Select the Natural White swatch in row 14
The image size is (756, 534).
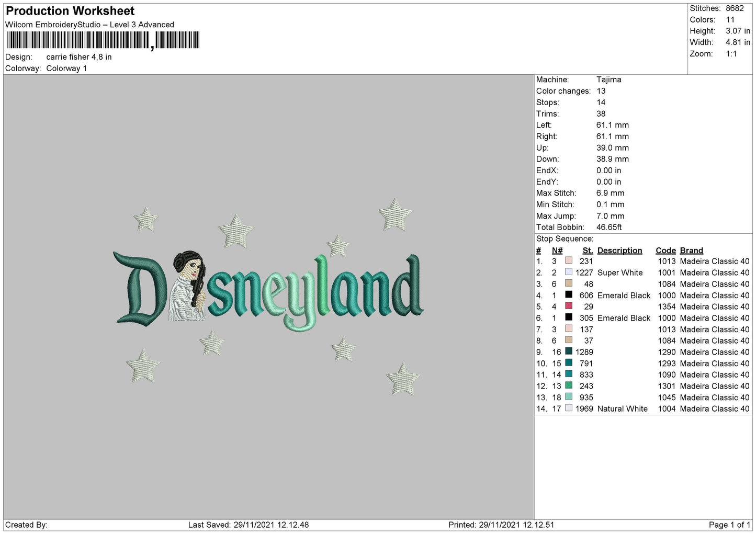point(569,408)
